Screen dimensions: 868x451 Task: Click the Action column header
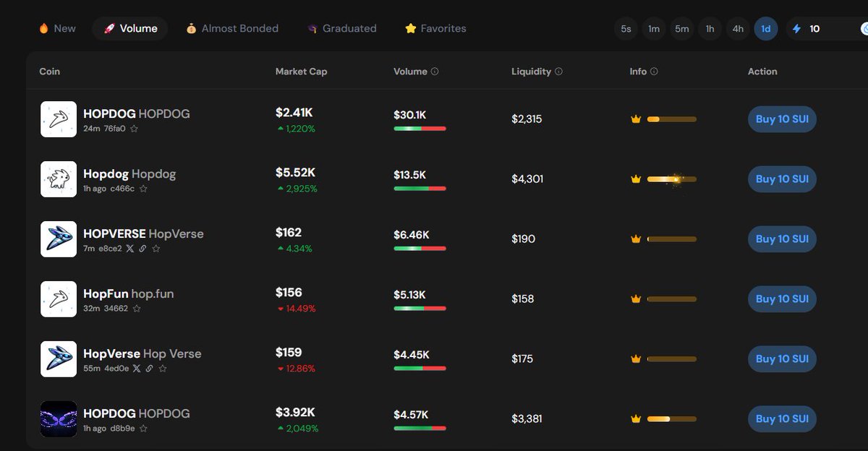[762, 72]
